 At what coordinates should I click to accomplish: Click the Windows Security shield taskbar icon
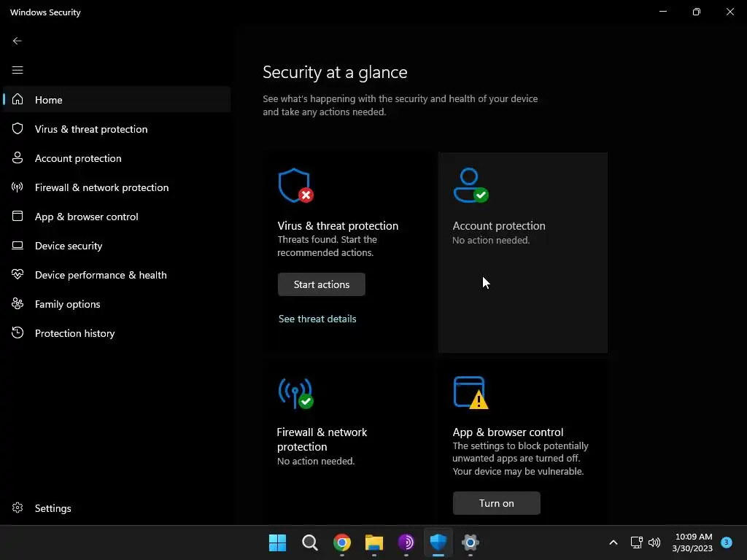click(x=438, y=542)
